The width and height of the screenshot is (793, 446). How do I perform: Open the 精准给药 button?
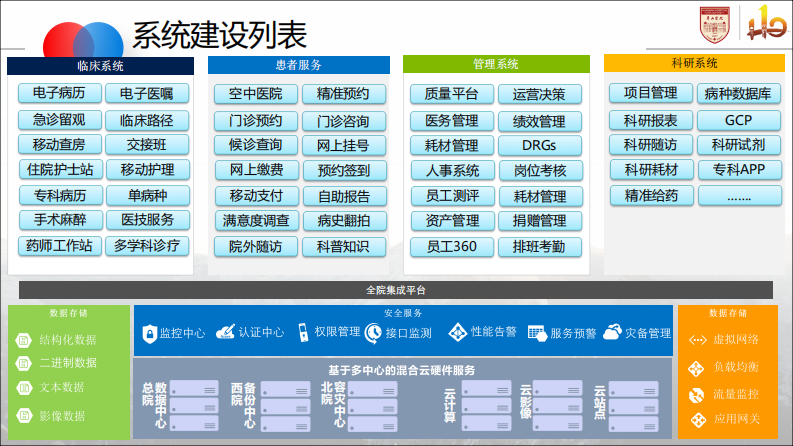(x=651, y=196)
